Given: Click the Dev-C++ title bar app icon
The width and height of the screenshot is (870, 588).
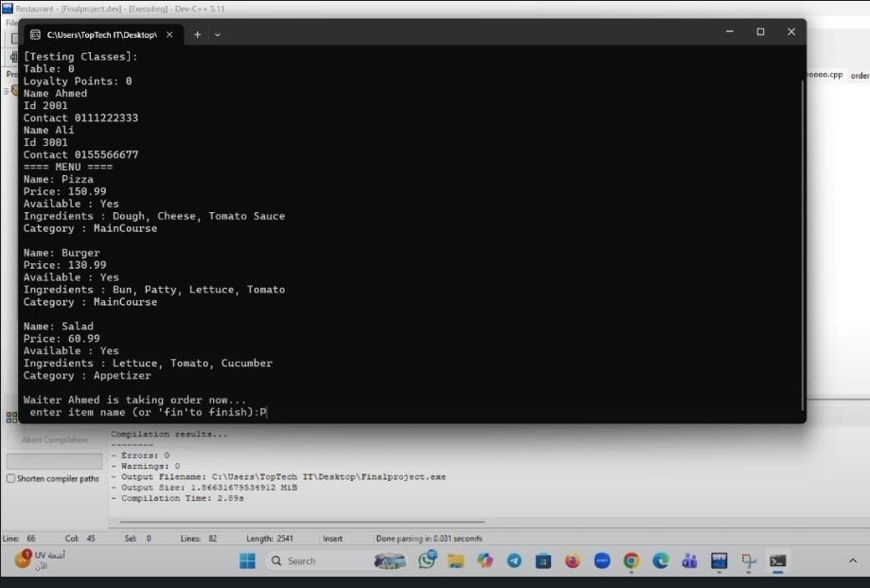Looking at the screenshot, I should coord(8,9).
